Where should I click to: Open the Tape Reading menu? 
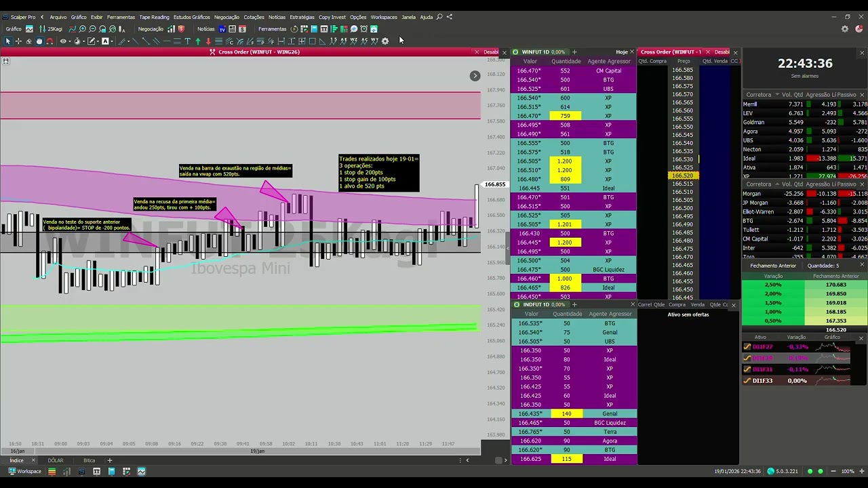coord(154,17)
